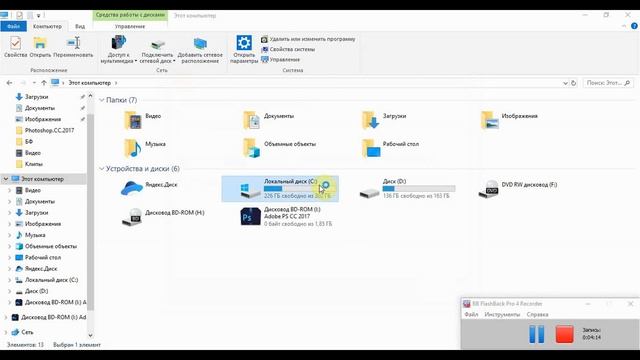Open Help menu in FlashBack Recorder
Viewport: 640px width, 360px height.
click(537, 315)
